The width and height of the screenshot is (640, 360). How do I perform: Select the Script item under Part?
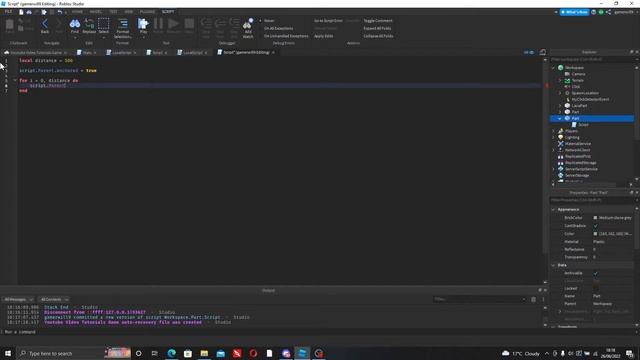click(583, 124)
